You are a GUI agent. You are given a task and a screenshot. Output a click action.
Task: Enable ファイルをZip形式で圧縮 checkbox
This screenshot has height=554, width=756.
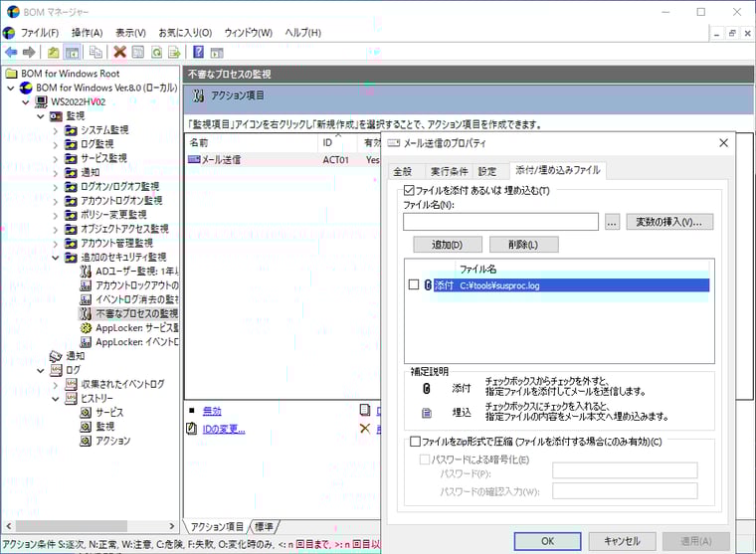(415, 441)
